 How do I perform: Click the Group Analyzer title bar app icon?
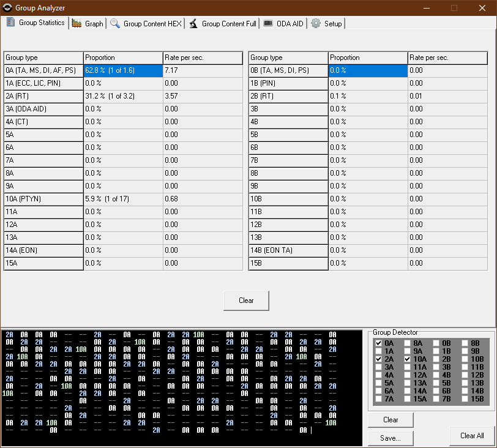[7, 8]
